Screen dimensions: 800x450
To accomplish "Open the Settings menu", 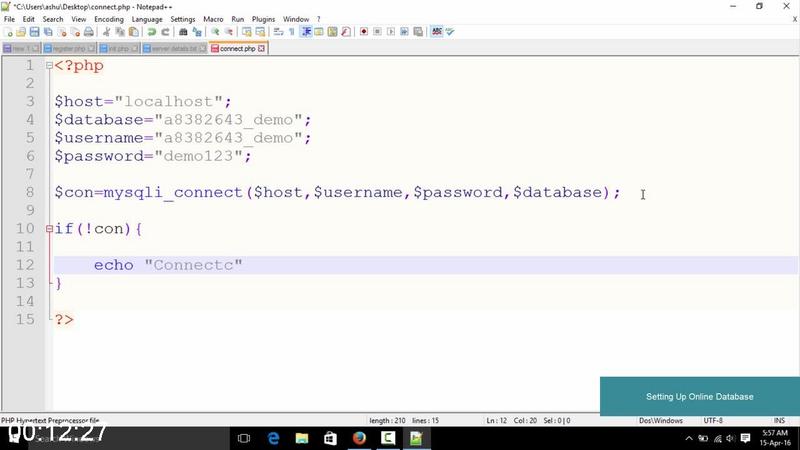I will tap(183, 19).
